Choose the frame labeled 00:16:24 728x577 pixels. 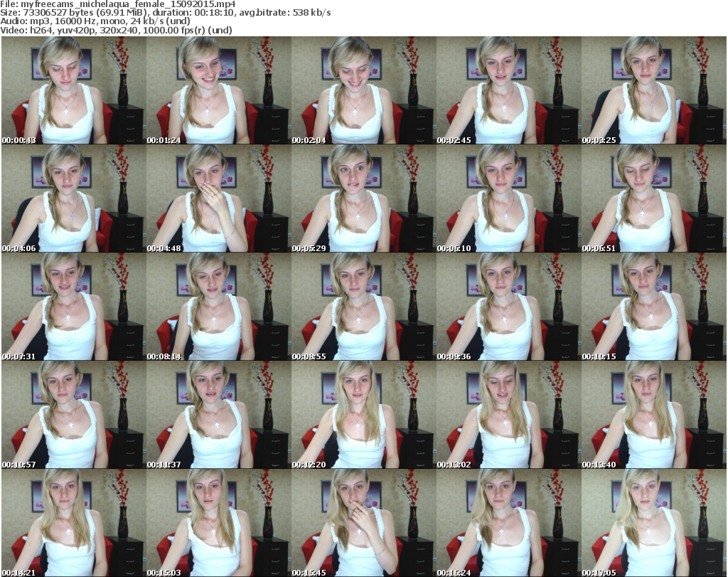[508, 523]
